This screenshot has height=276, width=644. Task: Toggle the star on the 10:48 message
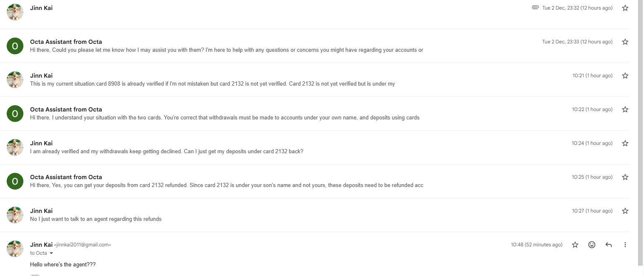pyautogui.click(x=575, y=245)
